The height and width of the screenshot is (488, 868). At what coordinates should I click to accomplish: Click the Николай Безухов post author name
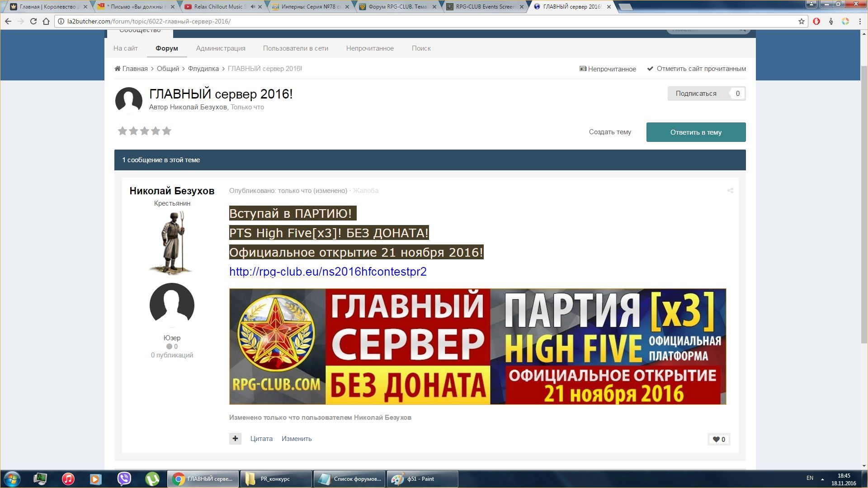(172, 191)
